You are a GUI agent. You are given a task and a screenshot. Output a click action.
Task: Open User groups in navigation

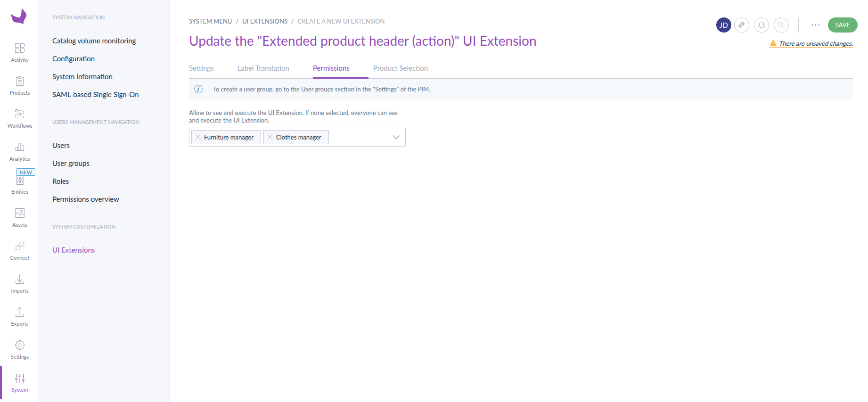coord(71,164)
